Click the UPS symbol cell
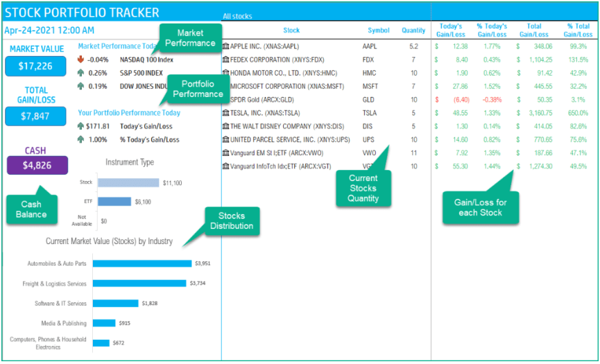This screenshot has width=600, height=364. pyautogui.click(x=368, y=139)
